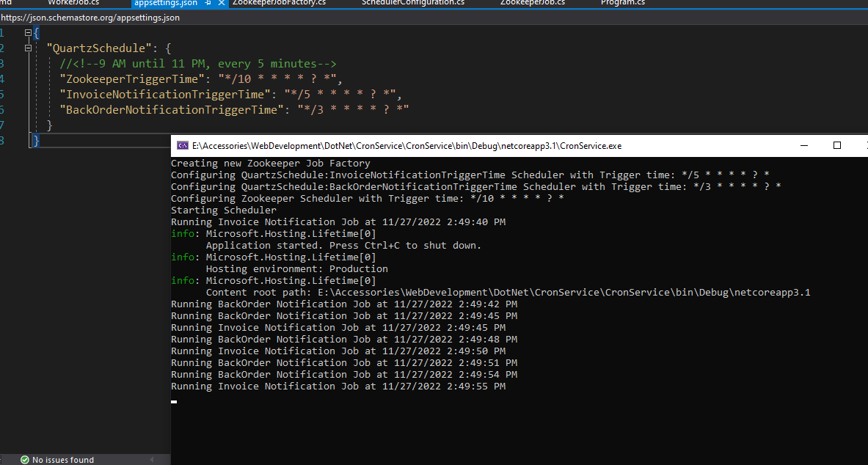
Task: Click the No issues found status message
Action: click(65, 460)
